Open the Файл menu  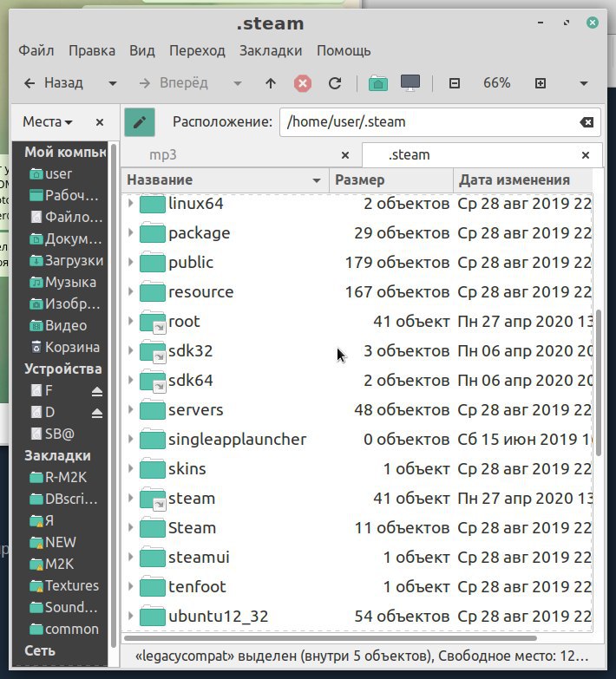(x=36, y=50)
